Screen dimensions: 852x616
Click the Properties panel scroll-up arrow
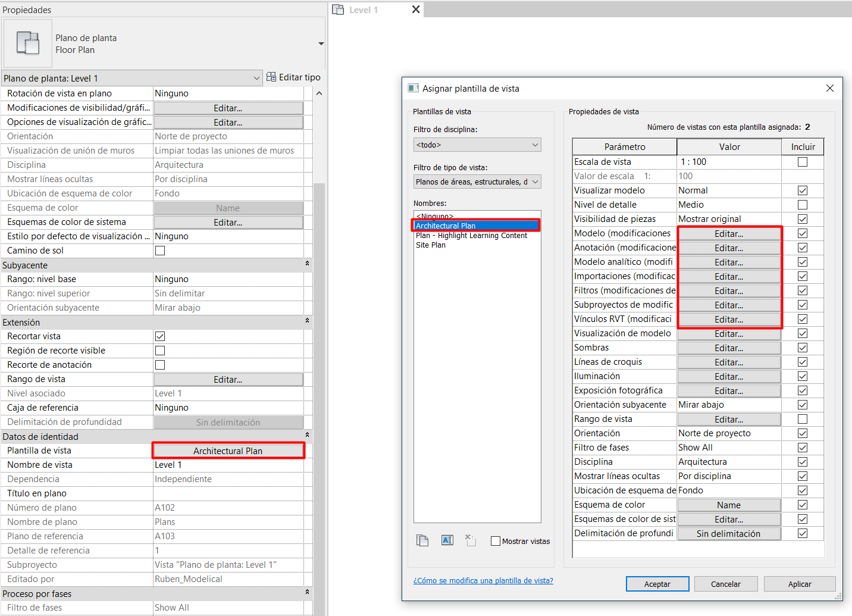[319, 93]
